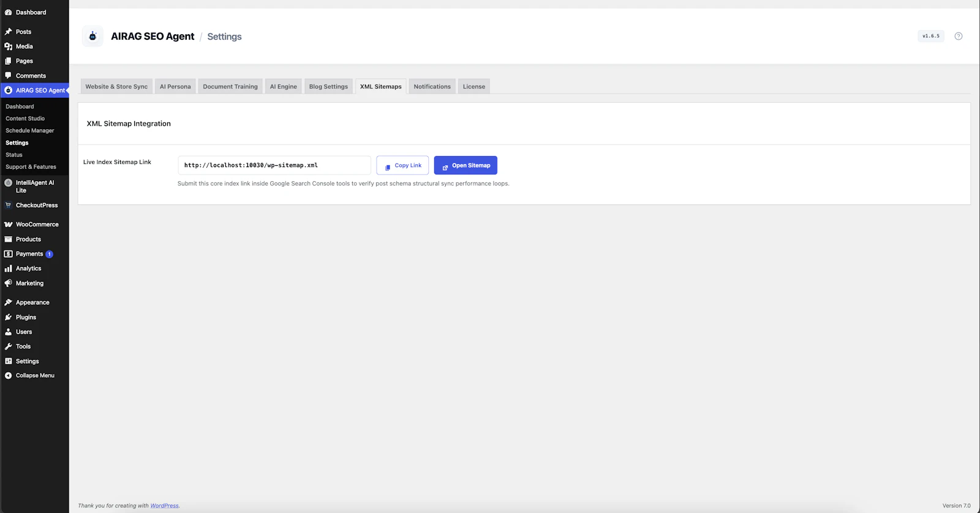Click the Analytics bar chart icon
The height and width of the screenshot is (513, 980).
click(9, 268)
